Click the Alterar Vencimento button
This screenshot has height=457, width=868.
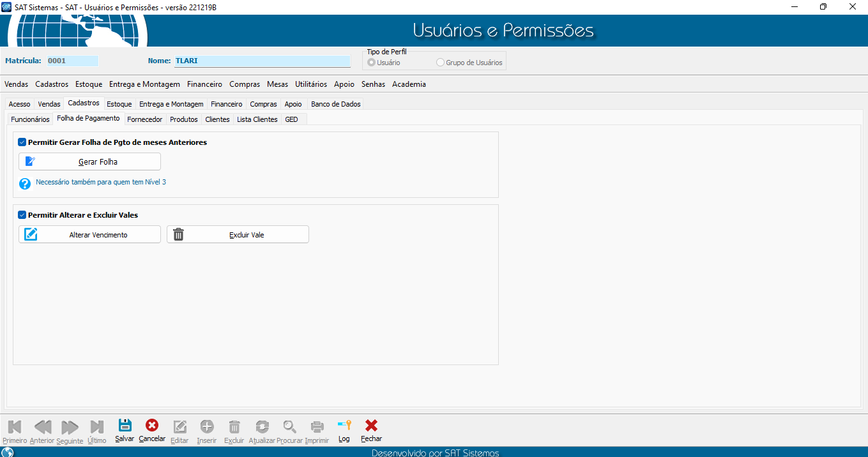pos(89,234)
